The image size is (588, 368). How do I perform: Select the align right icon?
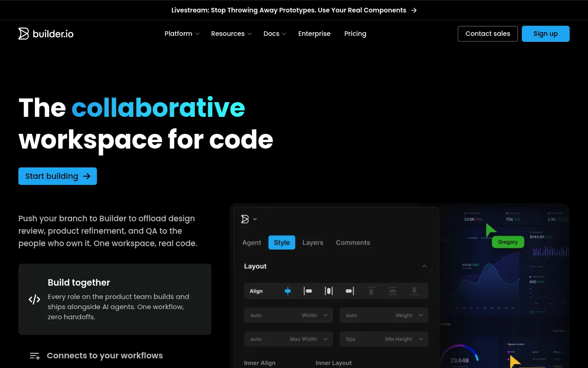[350, 291]
